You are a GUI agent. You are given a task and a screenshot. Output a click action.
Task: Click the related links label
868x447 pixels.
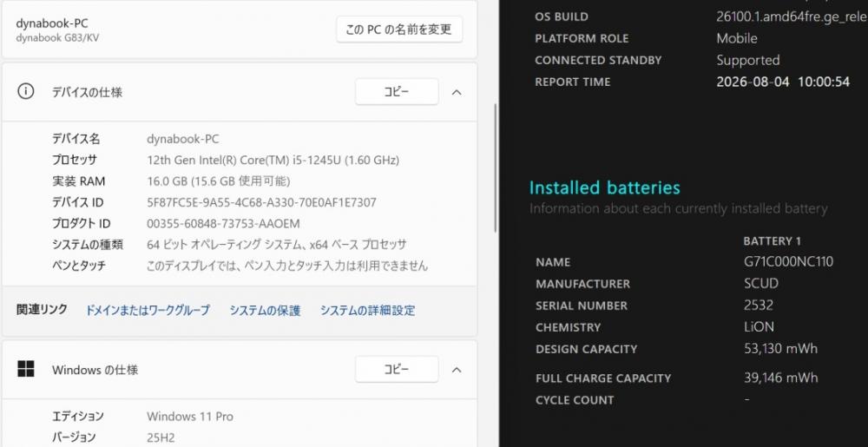(x=42, y=309)
